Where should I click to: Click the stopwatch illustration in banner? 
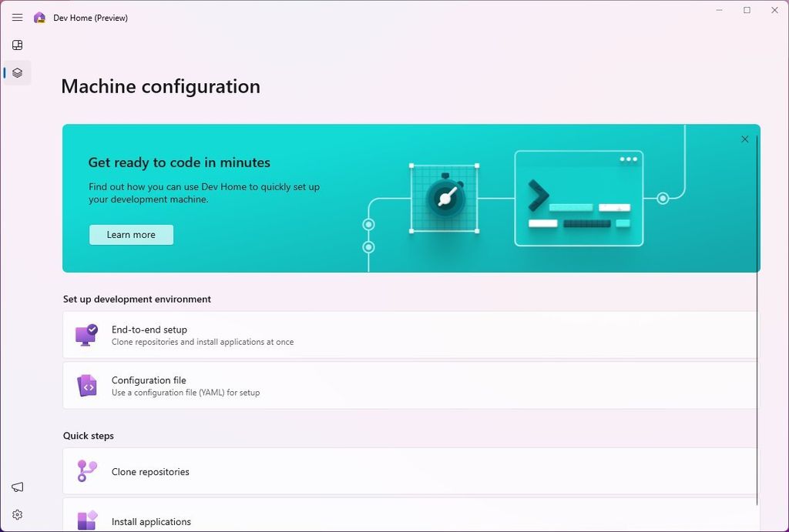(x=445, y=198)
